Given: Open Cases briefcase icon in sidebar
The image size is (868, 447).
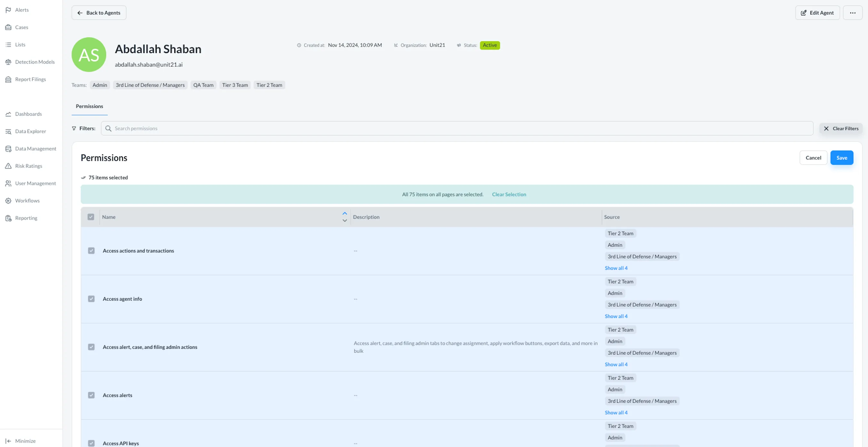Looking at the screenshot, I should 8,27.
